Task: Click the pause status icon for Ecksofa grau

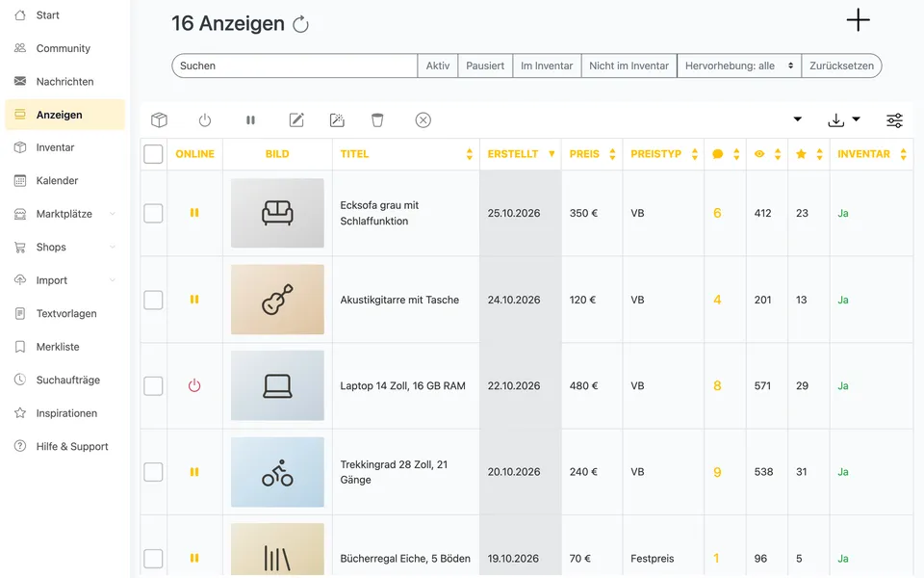Action: 194,213
